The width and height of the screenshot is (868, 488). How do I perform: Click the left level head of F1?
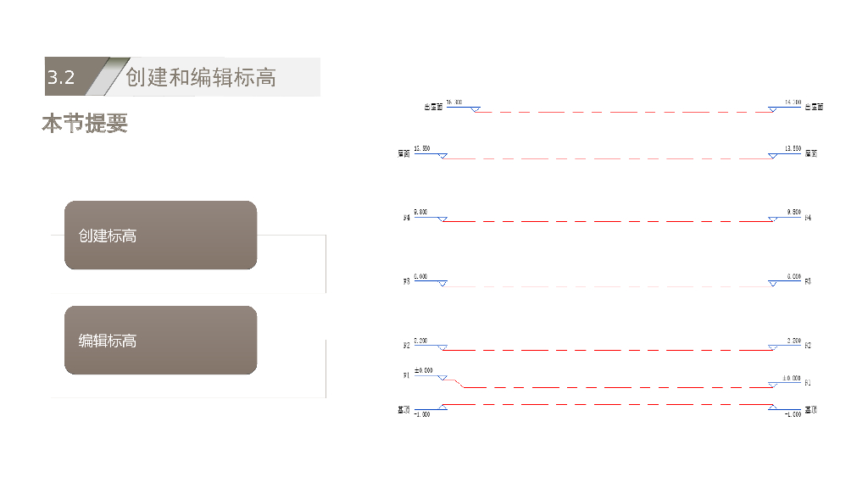(x=442, y=378)
